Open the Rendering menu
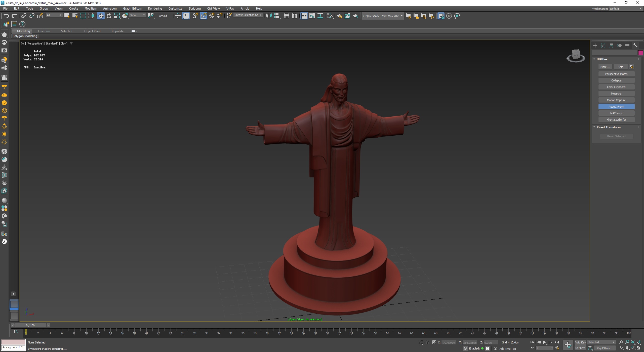 155,8
